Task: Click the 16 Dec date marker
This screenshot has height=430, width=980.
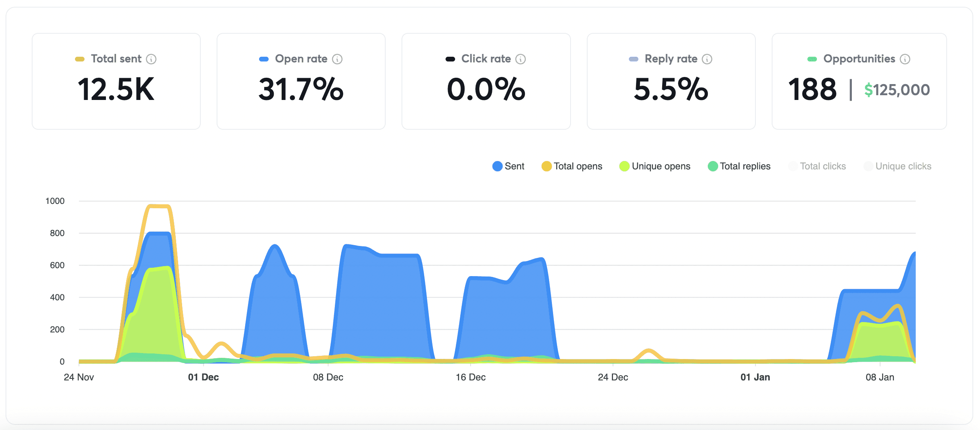Action: coord(471,377)
